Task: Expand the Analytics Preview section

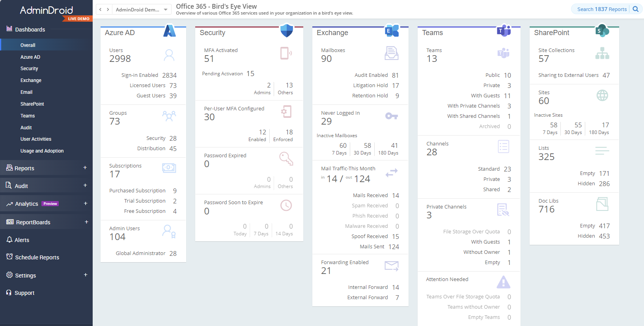Action: tap(86, 203)
